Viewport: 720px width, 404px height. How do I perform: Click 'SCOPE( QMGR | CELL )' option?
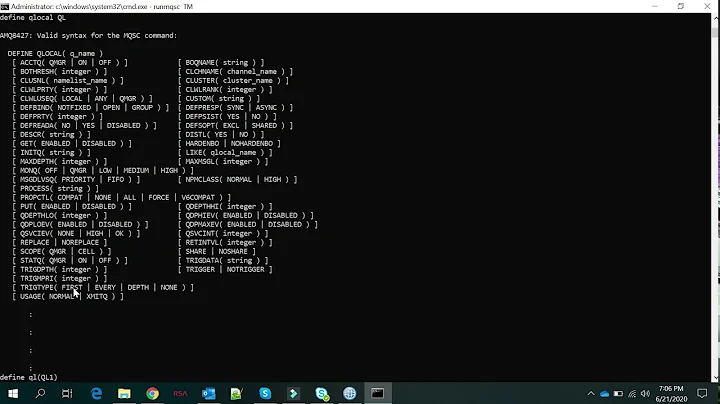[x=62, y=252]
